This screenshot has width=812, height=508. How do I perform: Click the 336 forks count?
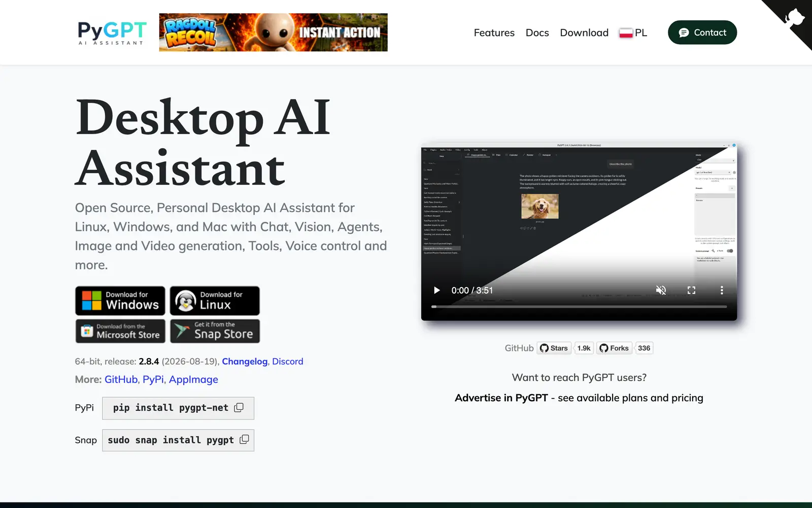pos(644,348)
